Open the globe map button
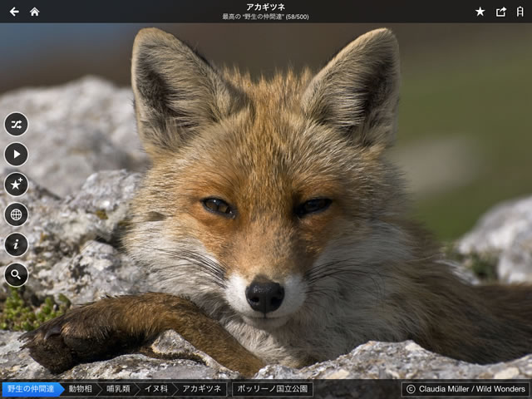Screen dimensions: 532x399 tap(17, 214)
